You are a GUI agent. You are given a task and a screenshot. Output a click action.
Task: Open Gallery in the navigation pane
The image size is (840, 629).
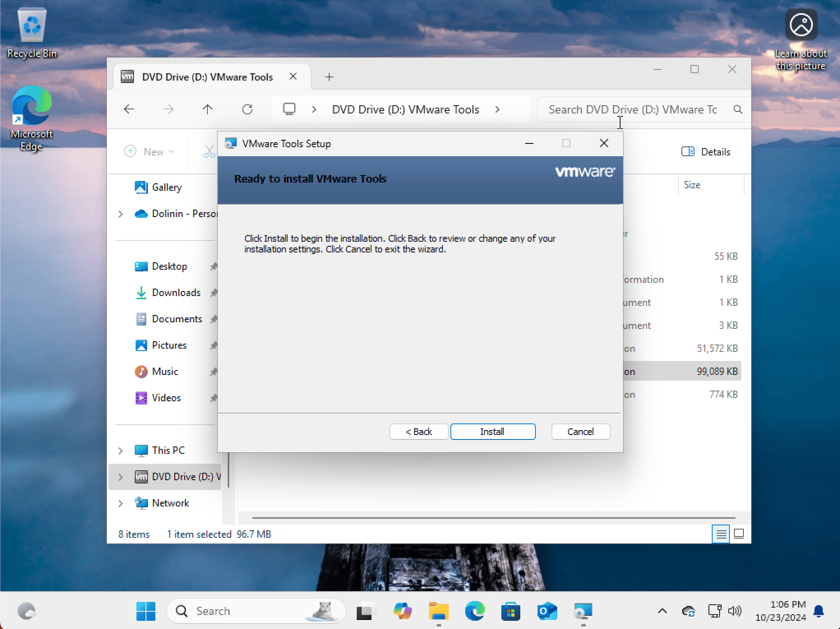166,187
